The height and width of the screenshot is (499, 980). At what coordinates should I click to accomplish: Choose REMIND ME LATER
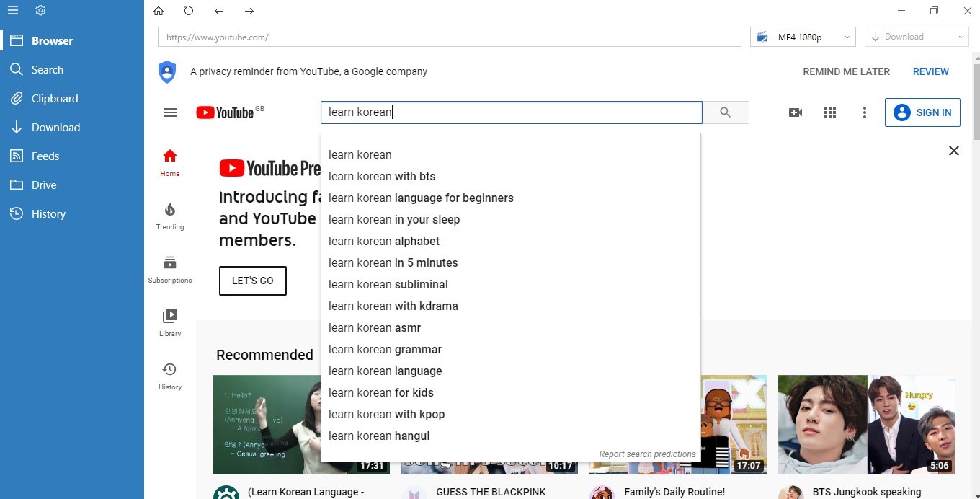[x=846, y=71]
